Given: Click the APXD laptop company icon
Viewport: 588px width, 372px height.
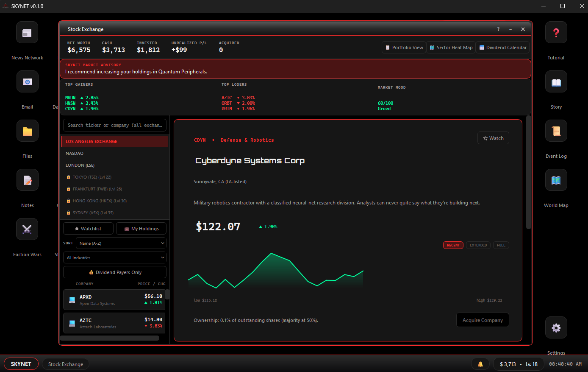Looking at the screenshot, I should coord(72,300).
